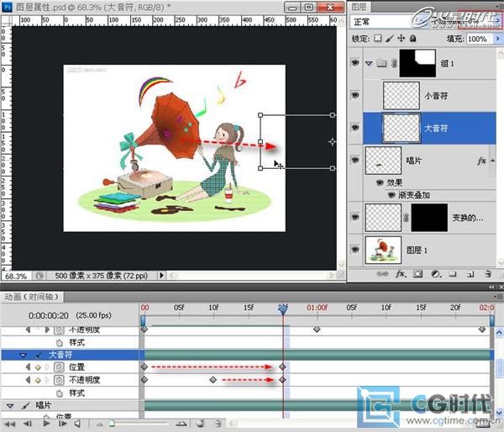Open the 填充 fill slider arrow
504x432 pixels.
pyautogui.click(x=498, y=39)
